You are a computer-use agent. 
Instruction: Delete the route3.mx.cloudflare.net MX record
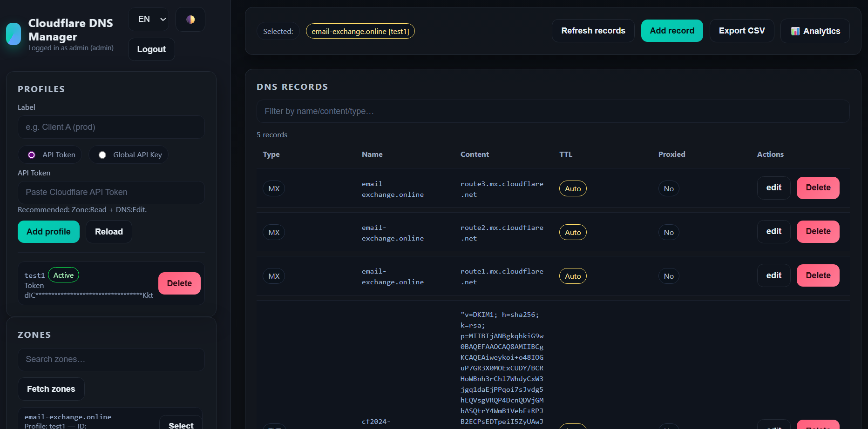click(x=818, y=188)
